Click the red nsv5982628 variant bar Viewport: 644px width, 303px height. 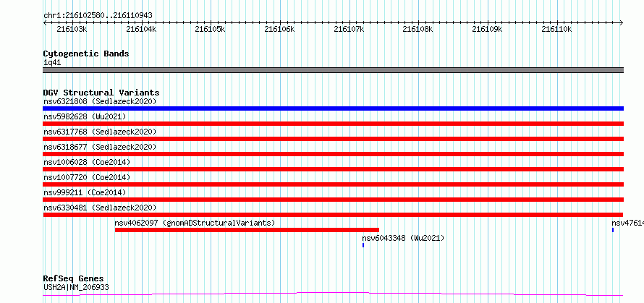pyautogui.click(x=333, y=124)
